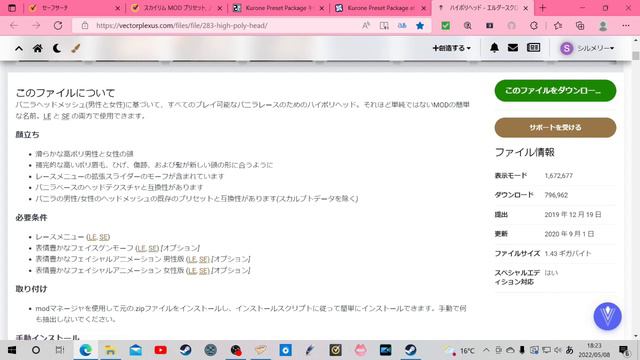
Task: Click the 1,672,677 views value
Action: 558,176
